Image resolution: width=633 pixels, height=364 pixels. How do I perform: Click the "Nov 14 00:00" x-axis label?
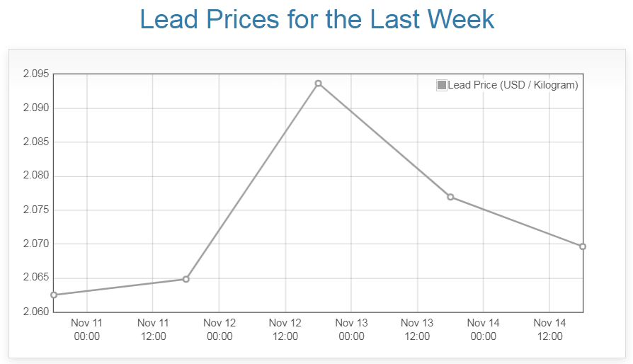[484, 329]
